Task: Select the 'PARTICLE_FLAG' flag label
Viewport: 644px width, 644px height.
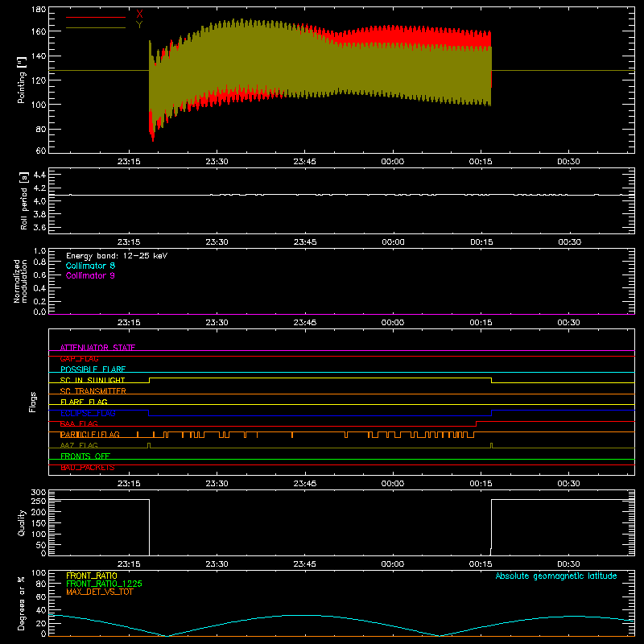Action: tap(90, 435)
